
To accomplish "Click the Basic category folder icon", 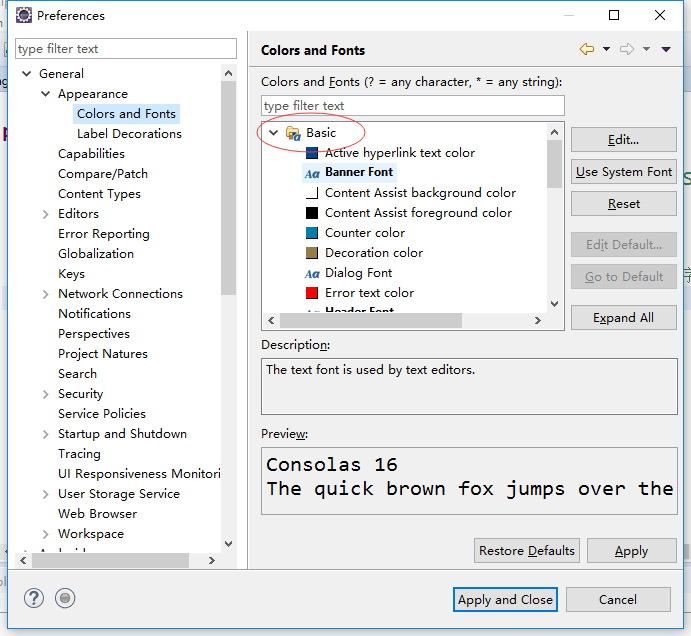I will click(x=293, y=133).
